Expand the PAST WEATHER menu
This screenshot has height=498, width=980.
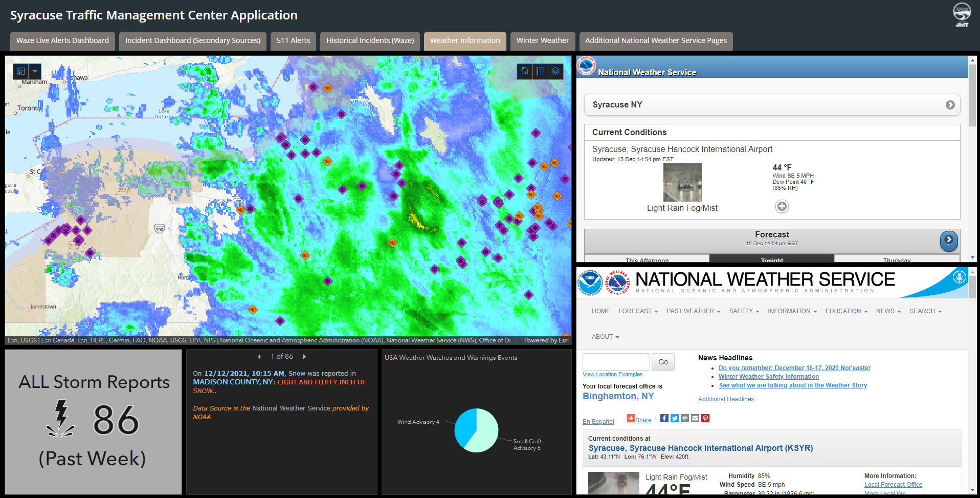pyautogui.click(x=694, y=311)
